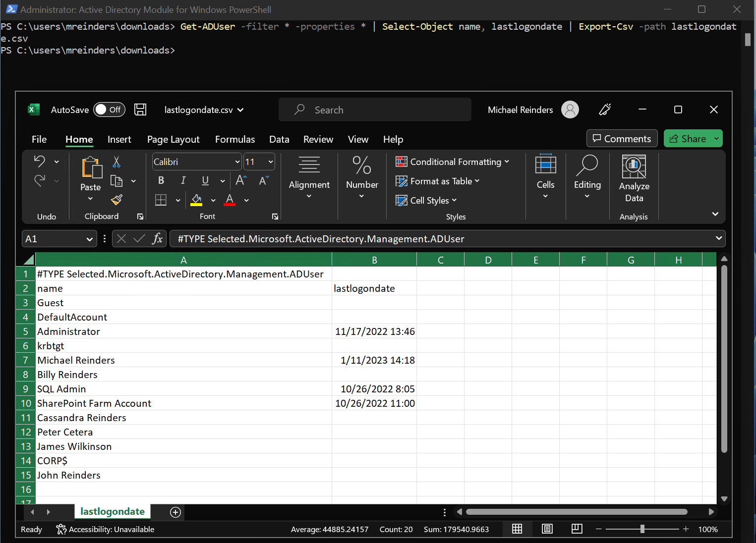Click the Format Painter icon
This screenshot has width=756, height=543.
(x=116, y=200)
